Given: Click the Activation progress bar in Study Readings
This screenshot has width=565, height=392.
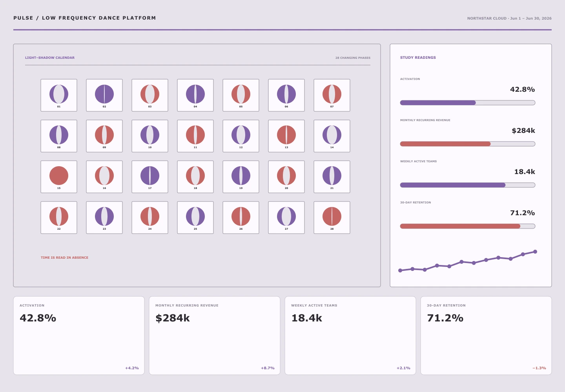Looking at the screenshot, I should point(468,103).
